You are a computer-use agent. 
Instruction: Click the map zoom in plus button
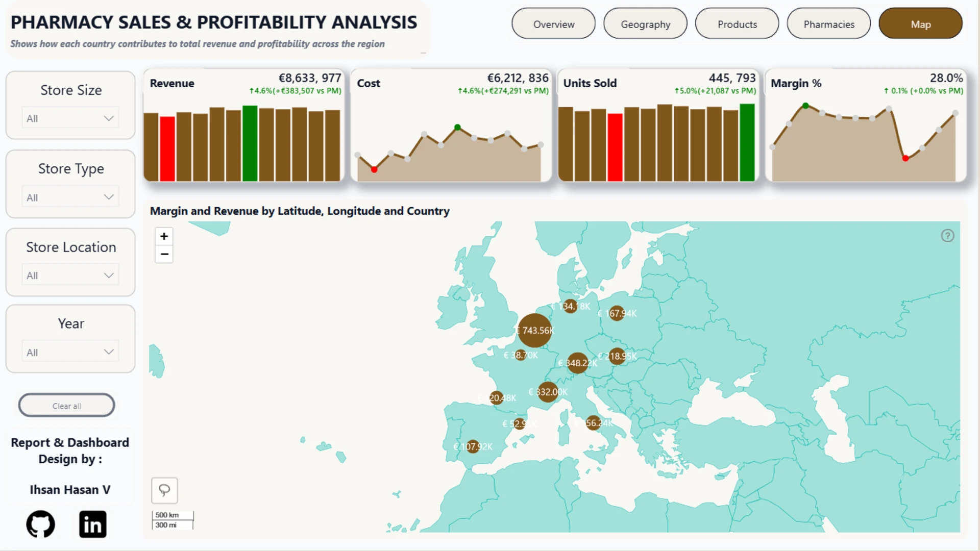(164, 236)
